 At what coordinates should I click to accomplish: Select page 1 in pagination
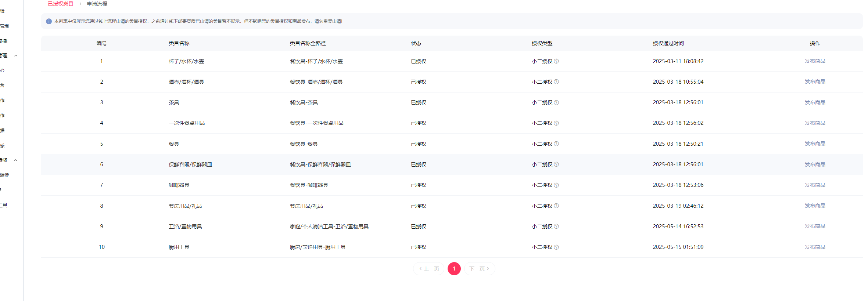pyautogui.click(x=454, y=269)
